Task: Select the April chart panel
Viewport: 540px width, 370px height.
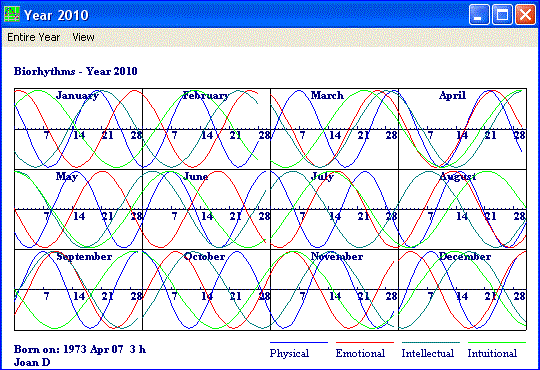Action: click(x=463, y=129)
